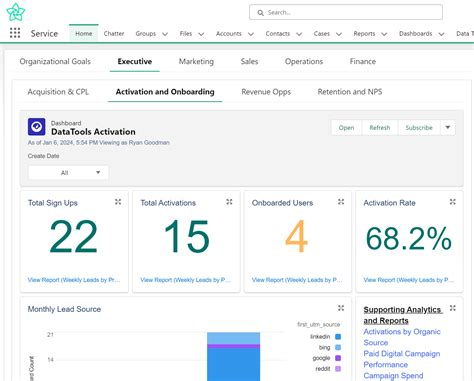This screenshot has width=474, height=381.
Task: Open the Cases nav tab
Action: click(x=322, y=34)
